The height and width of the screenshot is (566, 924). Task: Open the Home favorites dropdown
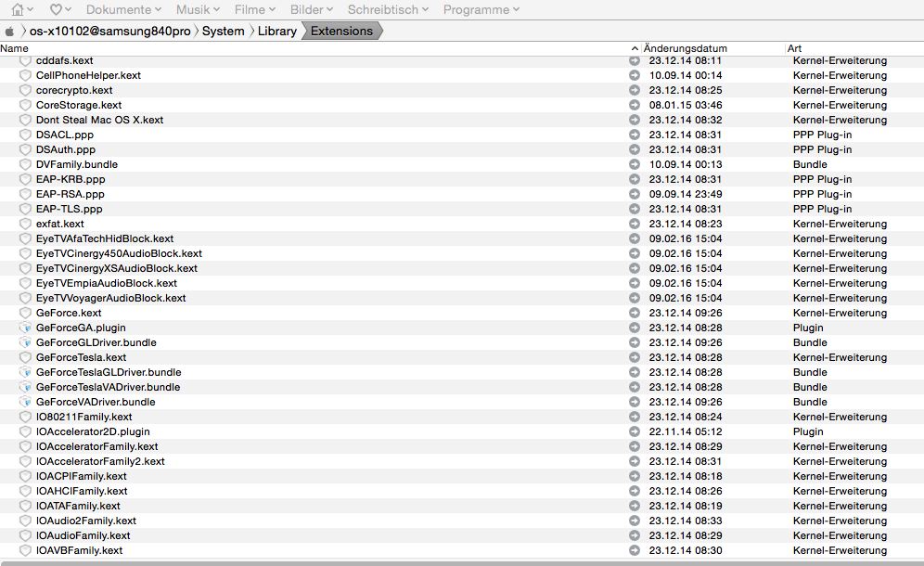point(22,9)
